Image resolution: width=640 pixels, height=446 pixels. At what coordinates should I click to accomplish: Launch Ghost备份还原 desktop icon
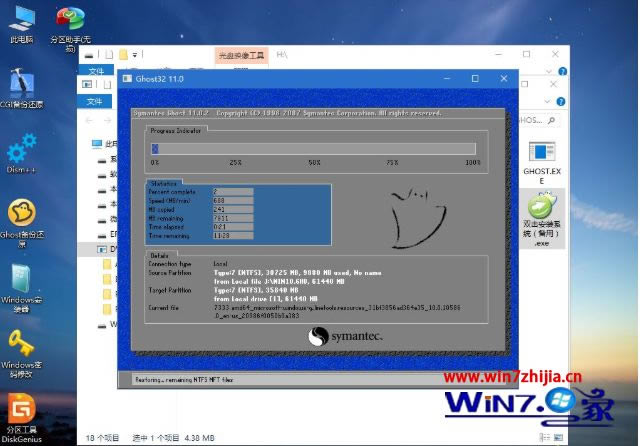(21, 222)
